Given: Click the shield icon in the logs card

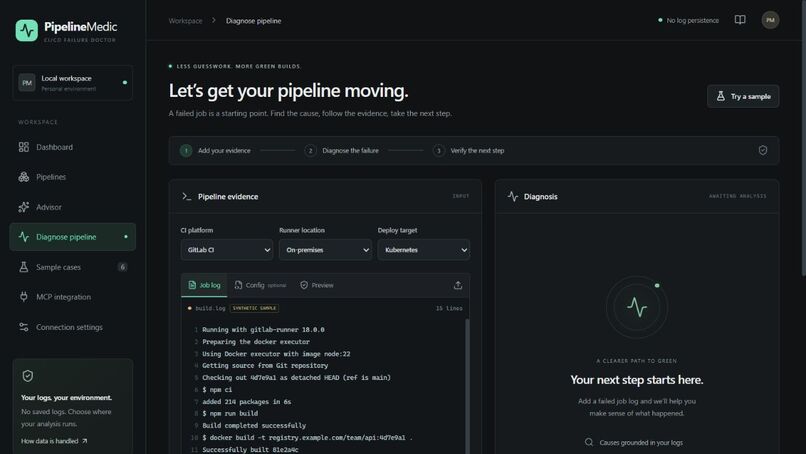Looking at the screenshot, I should click(28, 376).
